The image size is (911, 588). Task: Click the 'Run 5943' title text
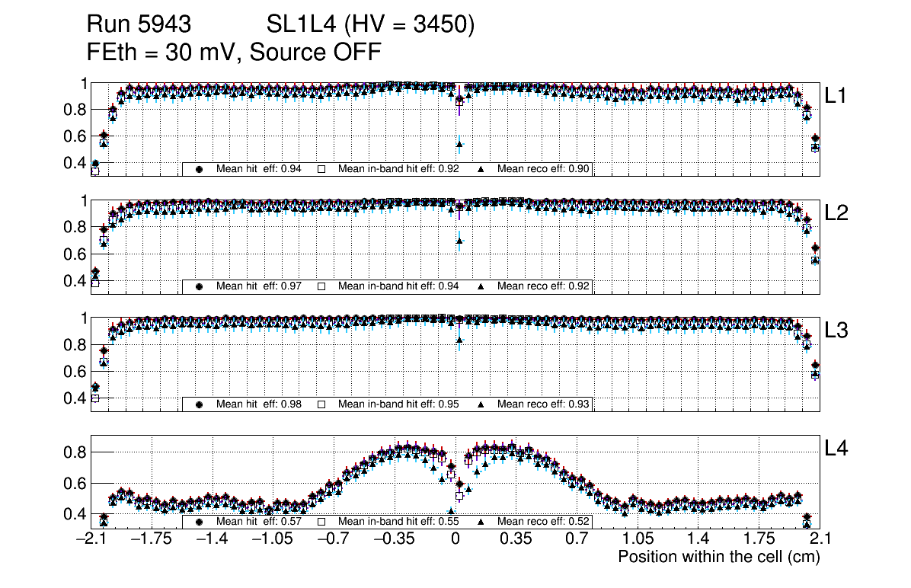click(x=138, y=25)
